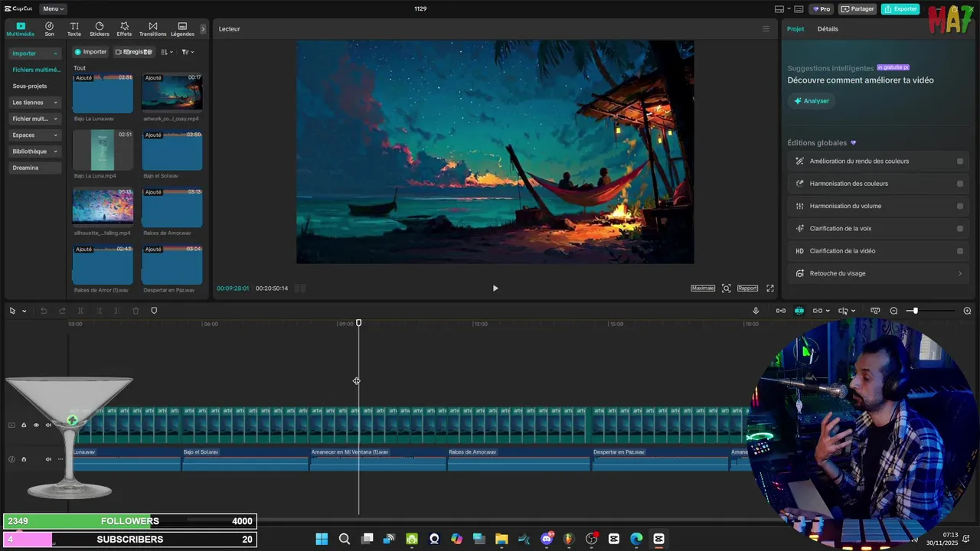Open the Transitions tab
The image size is (980, 551).
click(x=152, y=29)
